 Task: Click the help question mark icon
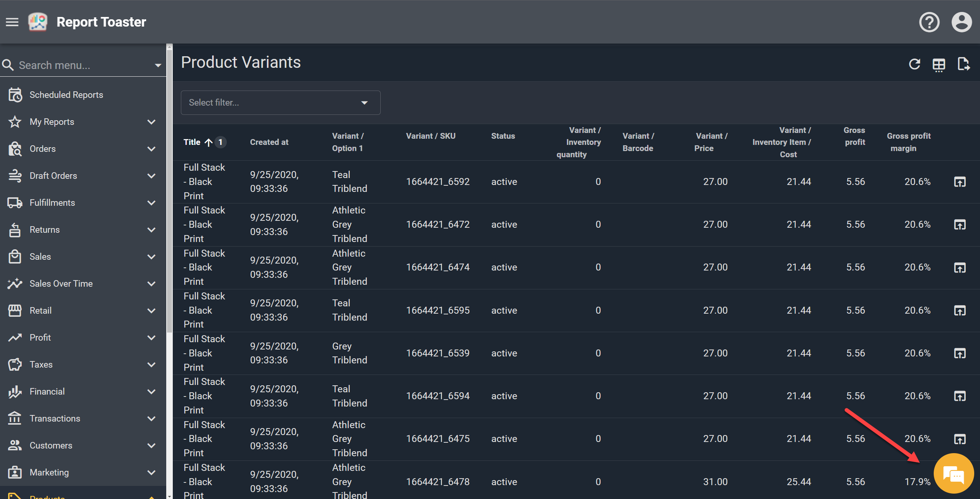point(929,22)
